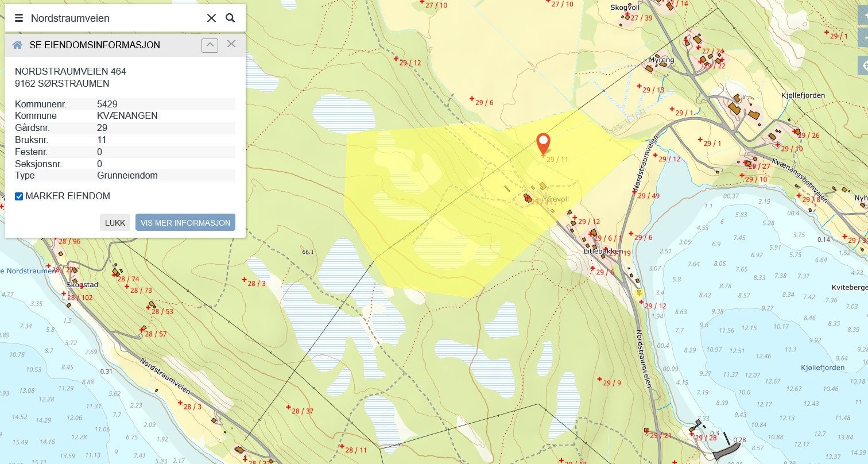Click the Type value Grunneiendom

127,176
